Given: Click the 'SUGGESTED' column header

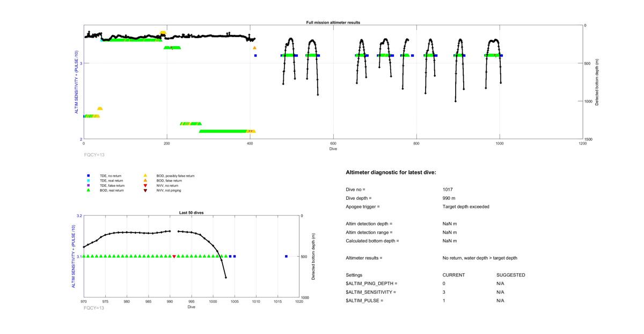Looking at the screenshot, I should pyautogui.click(x=511, y=275).
